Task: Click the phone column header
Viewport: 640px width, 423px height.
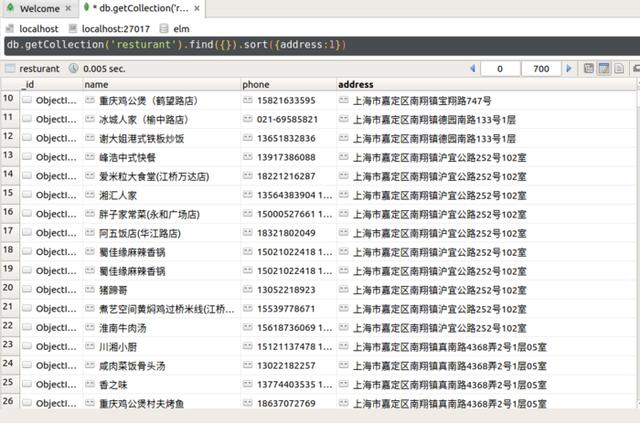Action: click(289, 85)
